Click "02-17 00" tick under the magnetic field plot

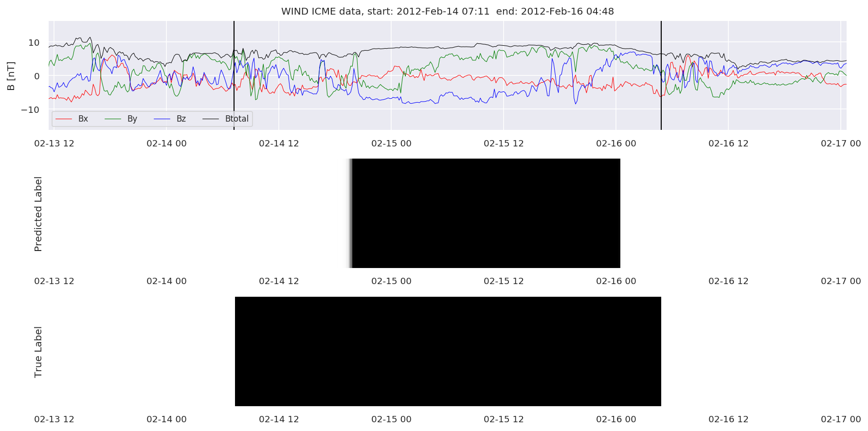(x=841, y=144)
